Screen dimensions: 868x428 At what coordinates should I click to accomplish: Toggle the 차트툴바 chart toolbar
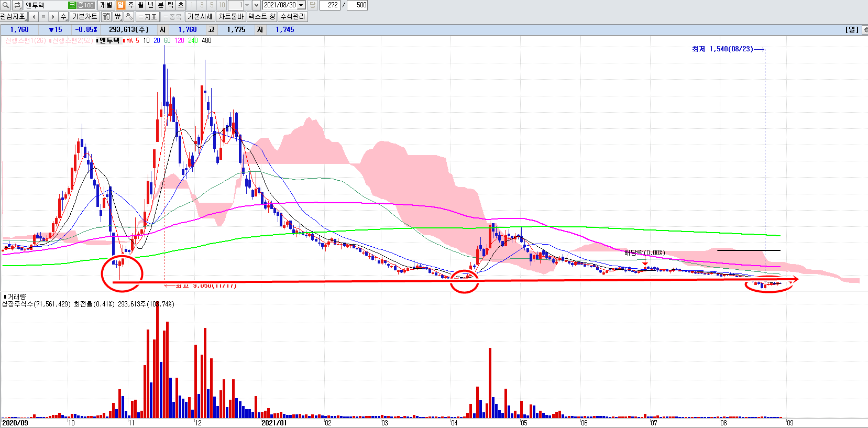point(231,17)
